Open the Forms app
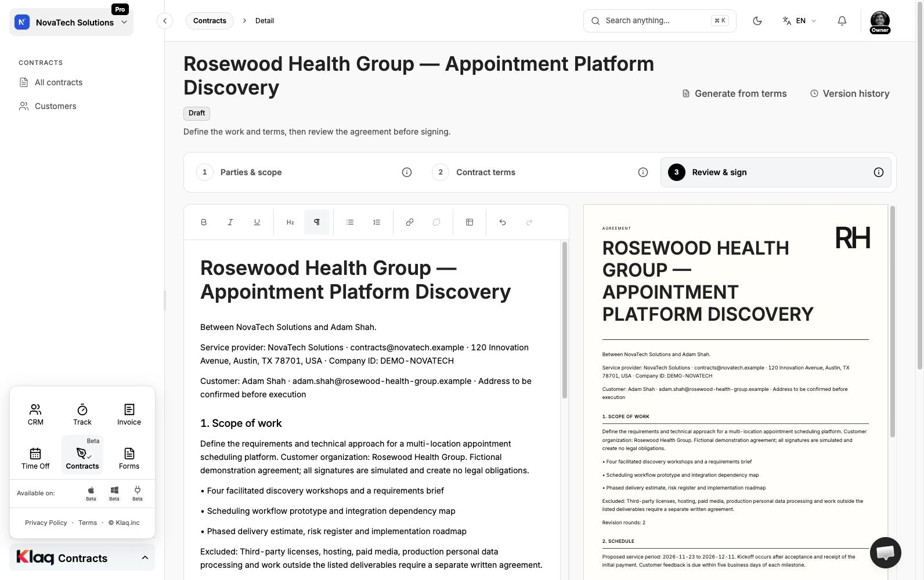 [129, 458]
